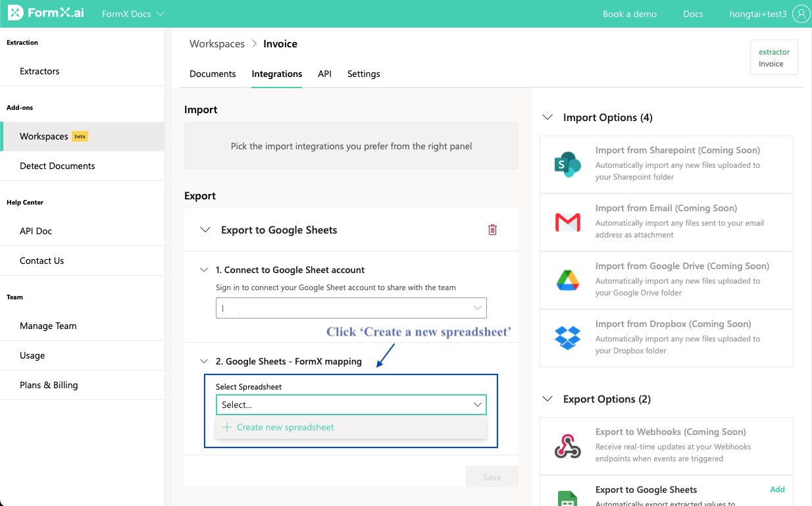This screenshot has width=812, height=506.
Task: Open API Doc in the sidebar
Action: pyautogui.click(x=82, y=231)
